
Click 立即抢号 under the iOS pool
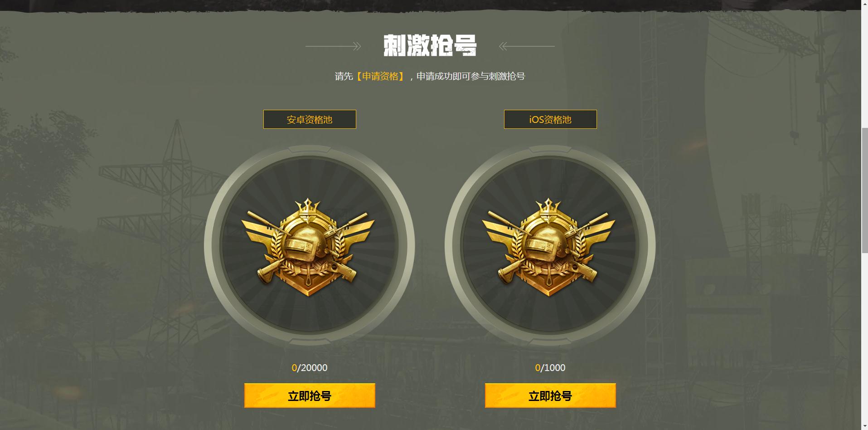(x=550, y=396)
